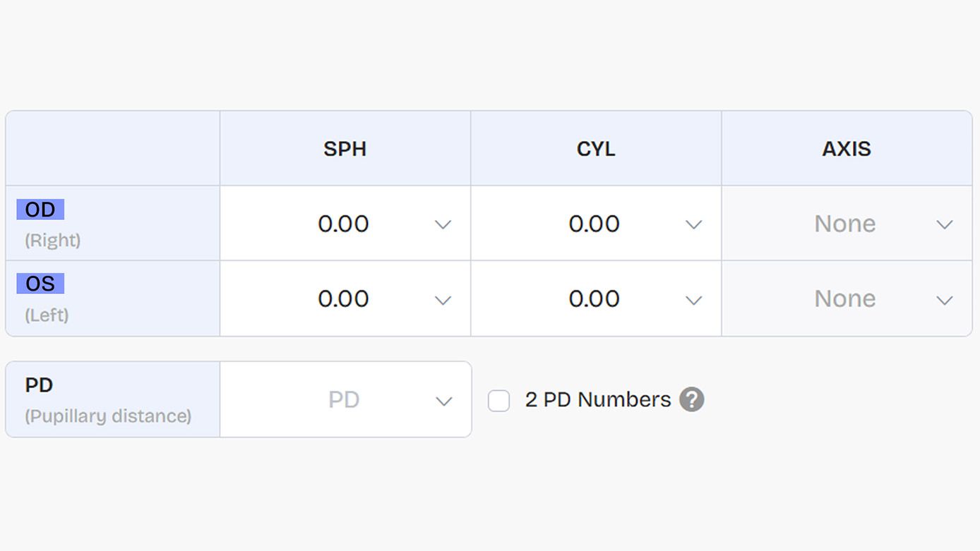
Task: Click the chevron beside the OD SPH value
Action: click(x=443, y=224)
